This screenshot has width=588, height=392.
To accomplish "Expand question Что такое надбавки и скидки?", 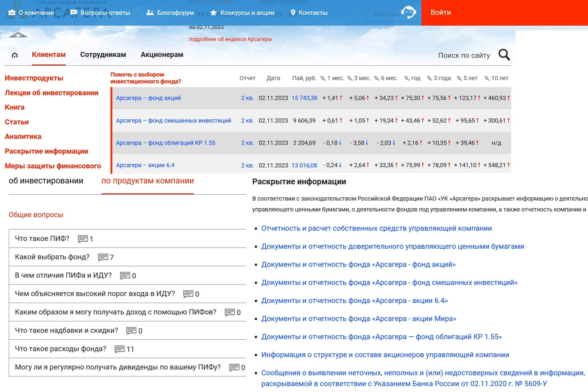I will [x=67, y=331].
